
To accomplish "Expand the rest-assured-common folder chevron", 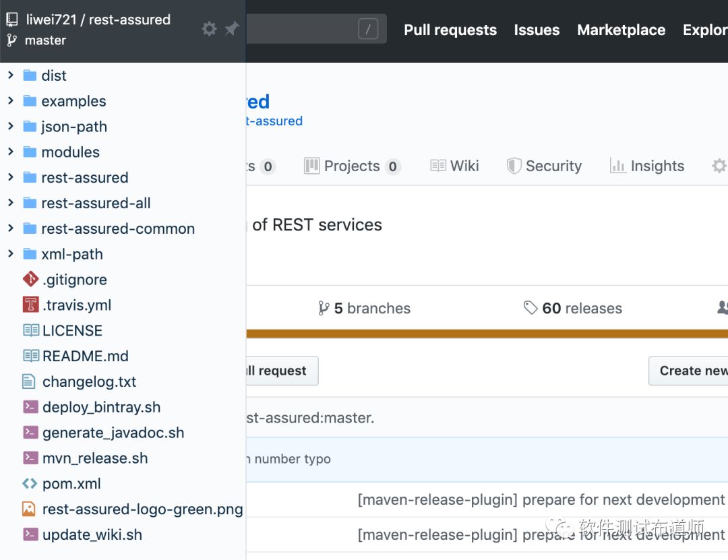I will pyautogui.click(x=11, y=228).
